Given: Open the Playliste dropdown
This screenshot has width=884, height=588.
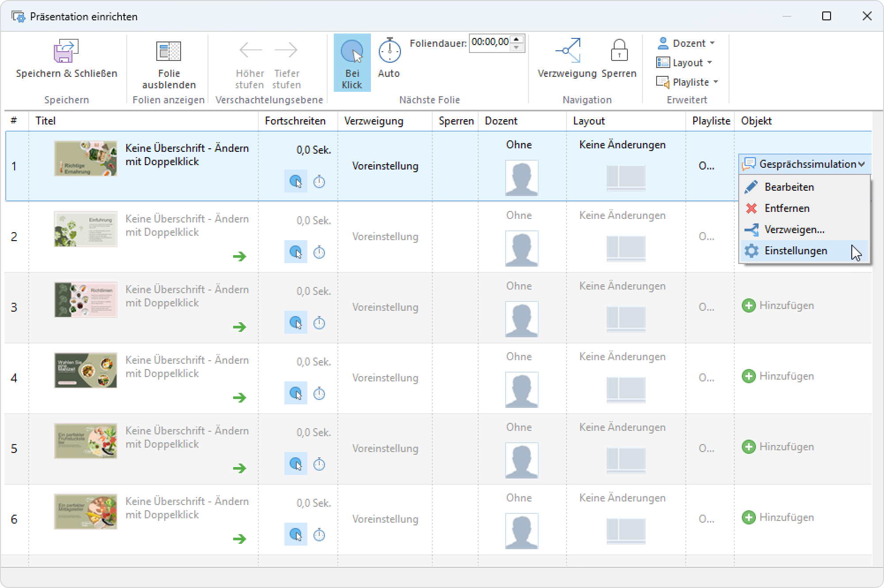Looking at the screenshot, I should tap(687, 82).
